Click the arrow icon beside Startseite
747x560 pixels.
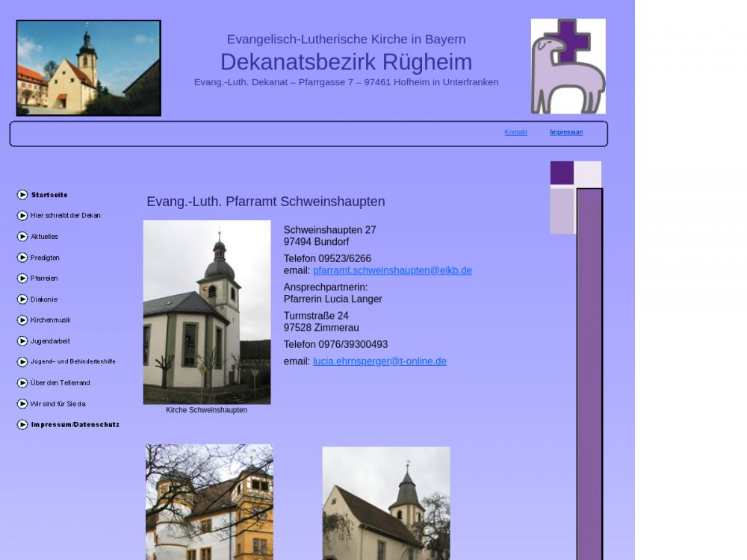[x=22, y=195]
